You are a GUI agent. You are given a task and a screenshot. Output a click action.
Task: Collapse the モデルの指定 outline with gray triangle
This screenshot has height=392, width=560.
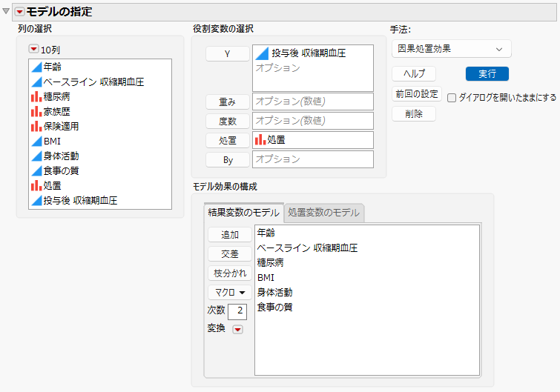click(x=6, y=11)
